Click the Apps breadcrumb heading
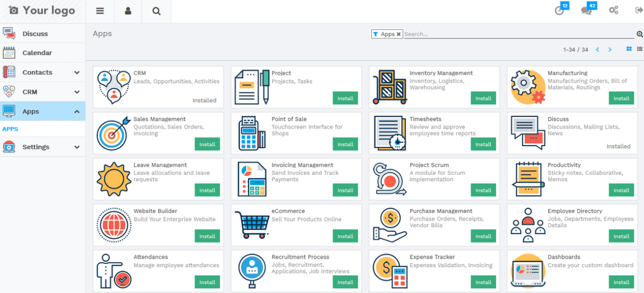The image size is (644, 293). [x=102, y=33]
